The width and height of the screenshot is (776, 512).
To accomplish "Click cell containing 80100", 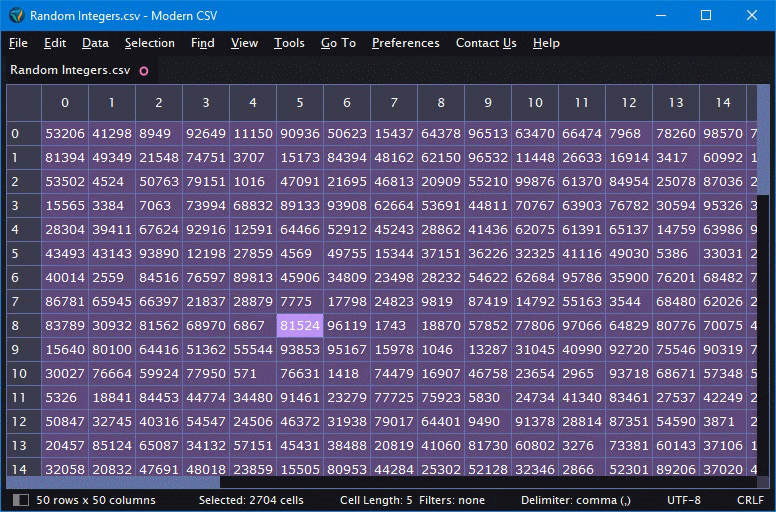I will tap(112, 350).
